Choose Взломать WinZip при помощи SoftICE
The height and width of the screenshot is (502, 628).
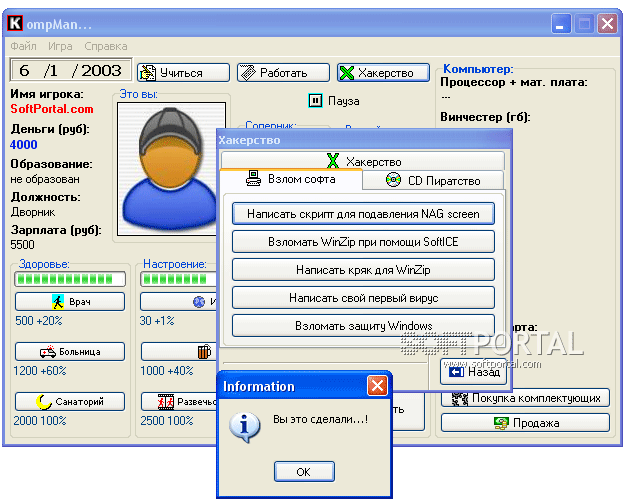363,242
